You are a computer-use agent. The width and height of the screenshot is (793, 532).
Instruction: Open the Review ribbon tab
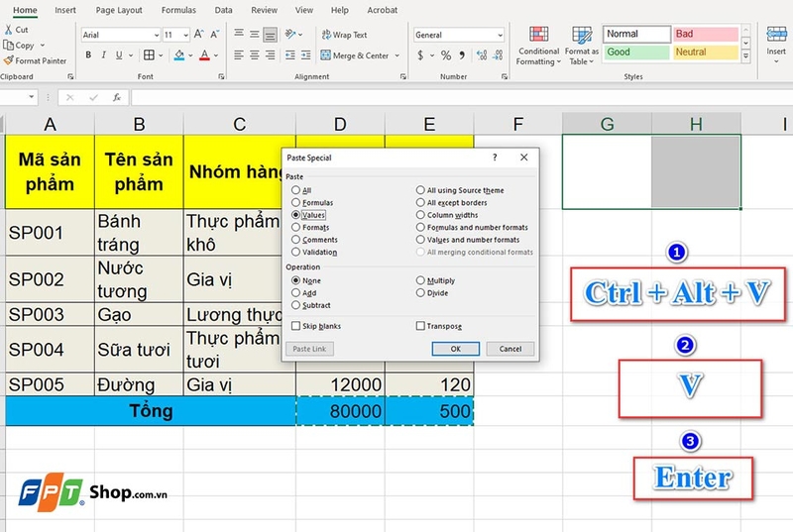tap(264, 10)
